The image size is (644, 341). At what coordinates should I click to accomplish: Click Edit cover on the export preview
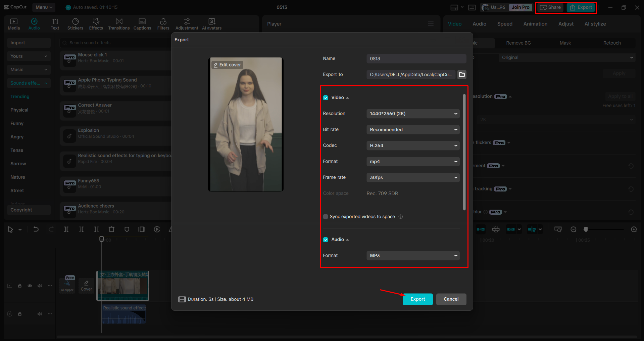coord(227,65)
